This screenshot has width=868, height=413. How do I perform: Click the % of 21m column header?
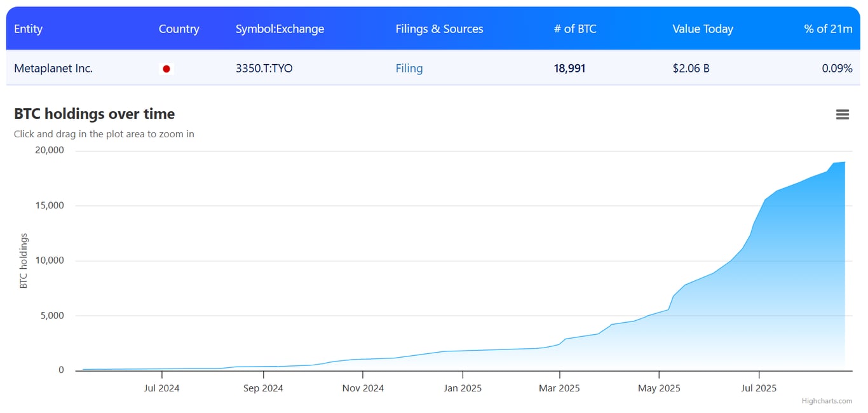coord(828,29)
